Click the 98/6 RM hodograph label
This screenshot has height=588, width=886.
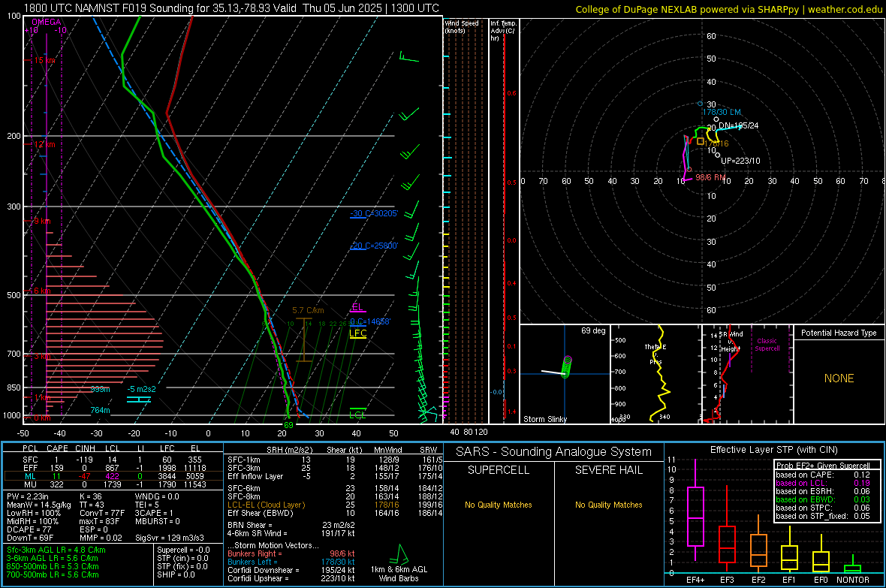pos(710,177)
